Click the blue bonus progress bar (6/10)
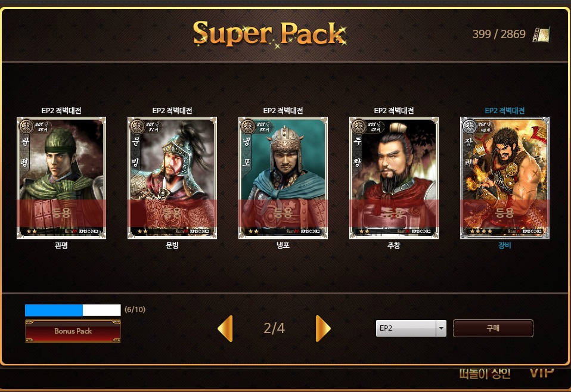The image size is (571, 392). [x=73, y=310]
